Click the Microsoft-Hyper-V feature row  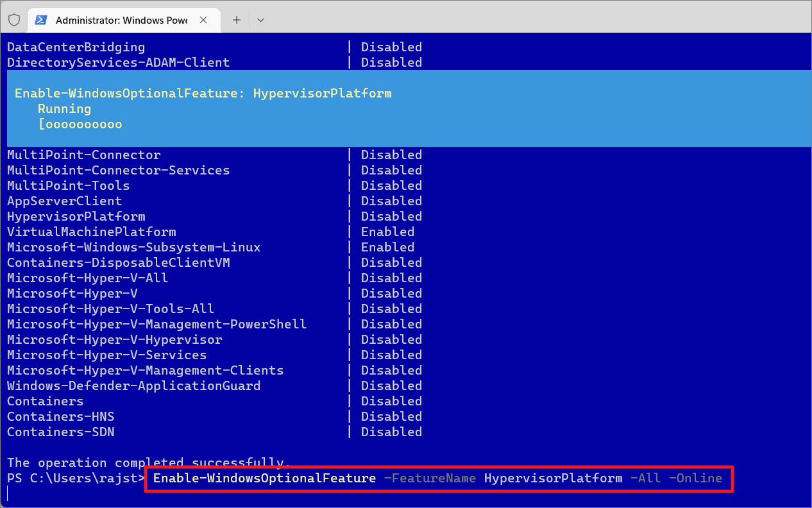pyautogui.click(x=214, y=293)
